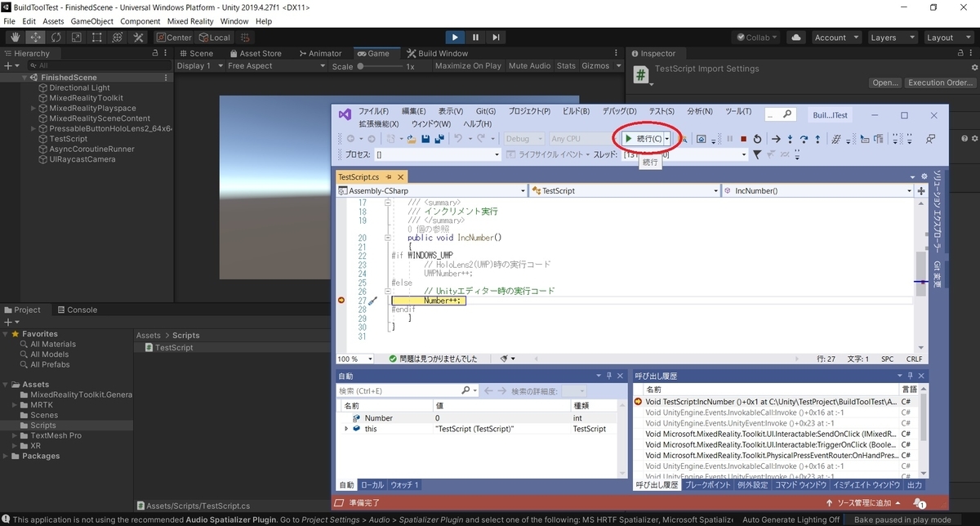Open Unity custom editor tools
Viewport: 980px width, 526px height.
point(138,38)
